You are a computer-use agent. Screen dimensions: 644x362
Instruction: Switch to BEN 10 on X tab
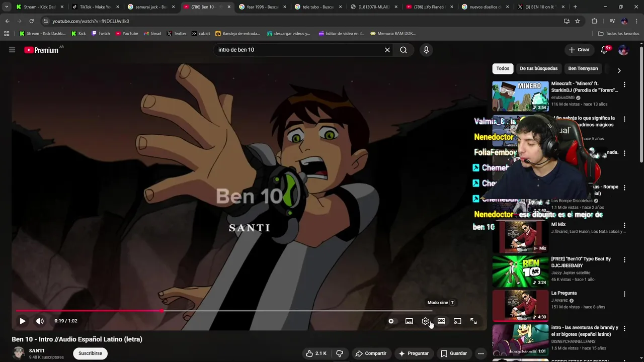click(x=541, y=7)
